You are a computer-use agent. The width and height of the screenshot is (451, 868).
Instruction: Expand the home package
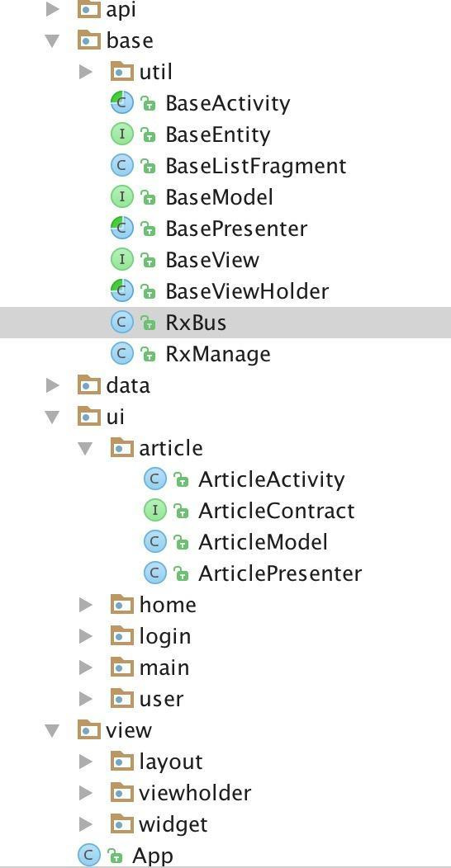point(86,605)
